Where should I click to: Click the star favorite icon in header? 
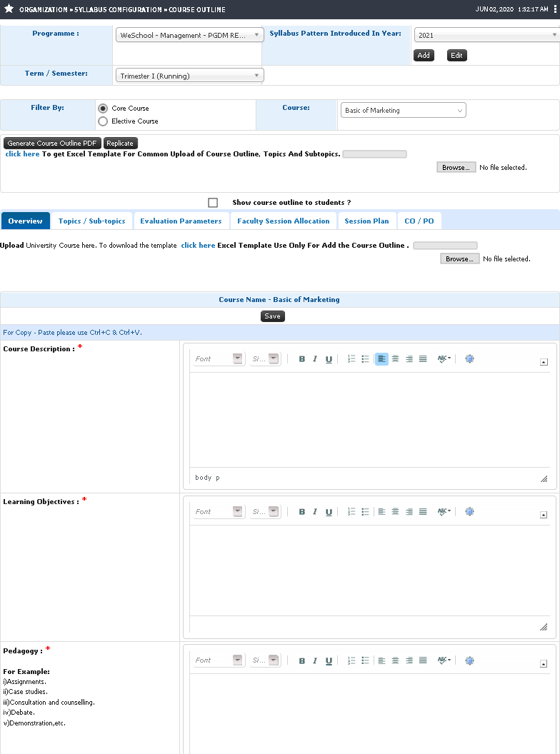[x=9, y=9]
